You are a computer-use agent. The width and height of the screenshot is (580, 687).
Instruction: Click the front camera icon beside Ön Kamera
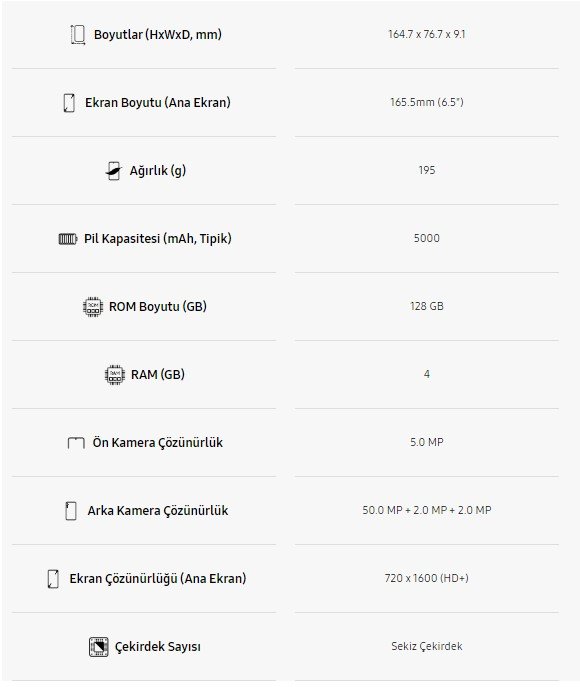(76, 443)
